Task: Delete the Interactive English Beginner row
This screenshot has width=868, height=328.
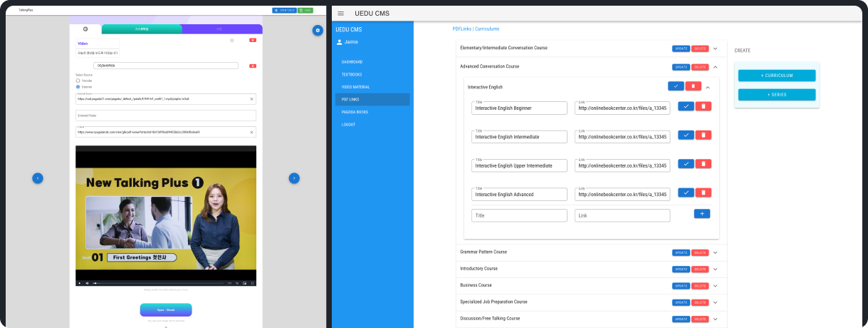Action: (x=703, y=106)
